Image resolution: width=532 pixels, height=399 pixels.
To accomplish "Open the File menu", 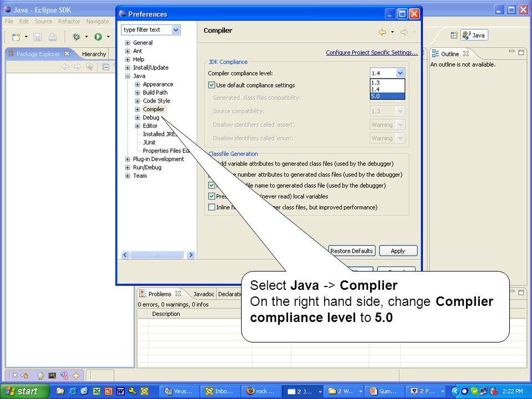I will click(x=9, y=22).
